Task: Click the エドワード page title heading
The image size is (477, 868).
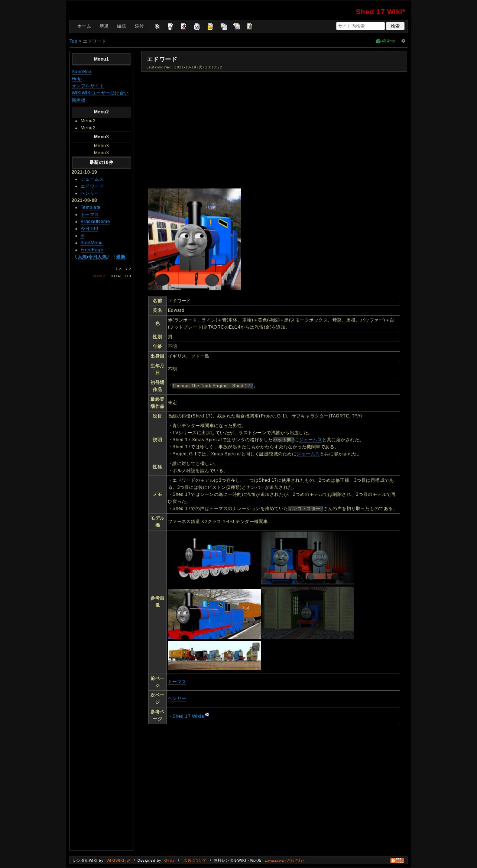Action: (x=162, y=59)
